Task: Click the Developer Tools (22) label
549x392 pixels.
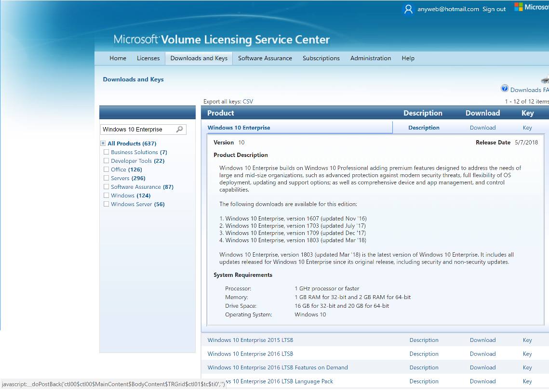Action: click(137, 161)
